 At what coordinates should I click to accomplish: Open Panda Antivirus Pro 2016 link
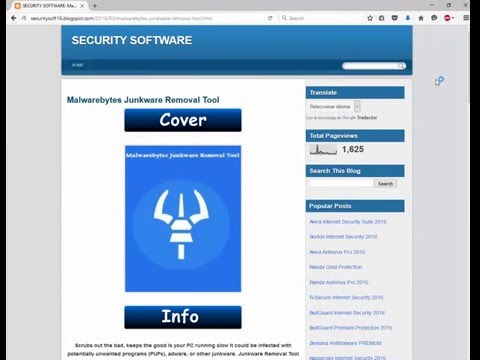pyautogui.click(x=339, y=282)
